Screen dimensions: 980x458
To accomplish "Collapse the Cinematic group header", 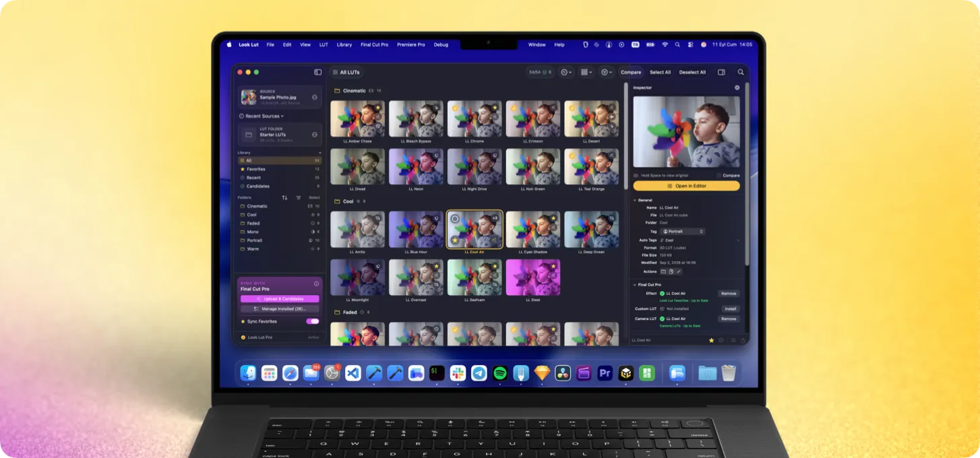I will pos(355,90).
